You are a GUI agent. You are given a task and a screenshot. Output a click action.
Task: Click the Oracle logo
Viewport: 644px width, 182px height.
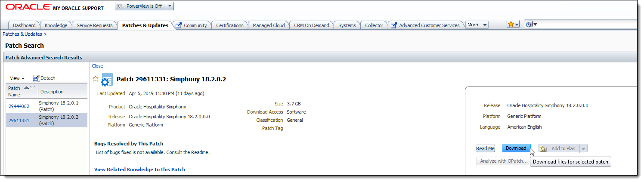[x=28, y=7]
